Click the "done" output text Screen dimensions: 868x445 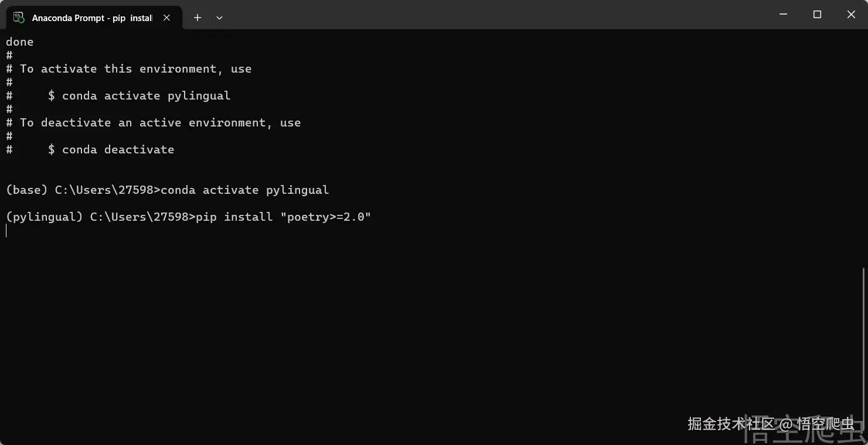click(x=20, y=42)
